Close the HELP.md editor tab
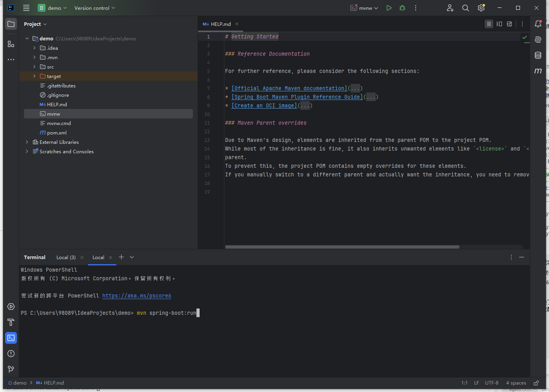This screenshot has width=549, height=392. click(x=237, y=24)
